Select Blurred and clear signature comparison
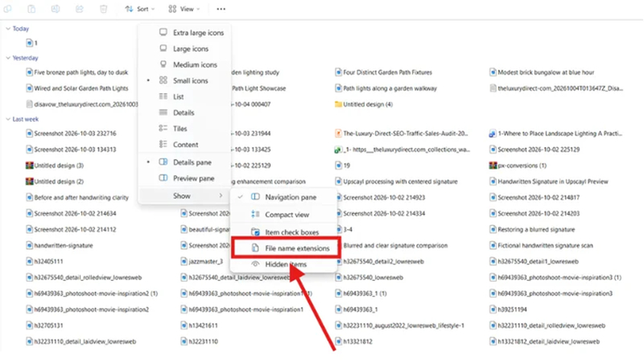 (x=391, y=245)
